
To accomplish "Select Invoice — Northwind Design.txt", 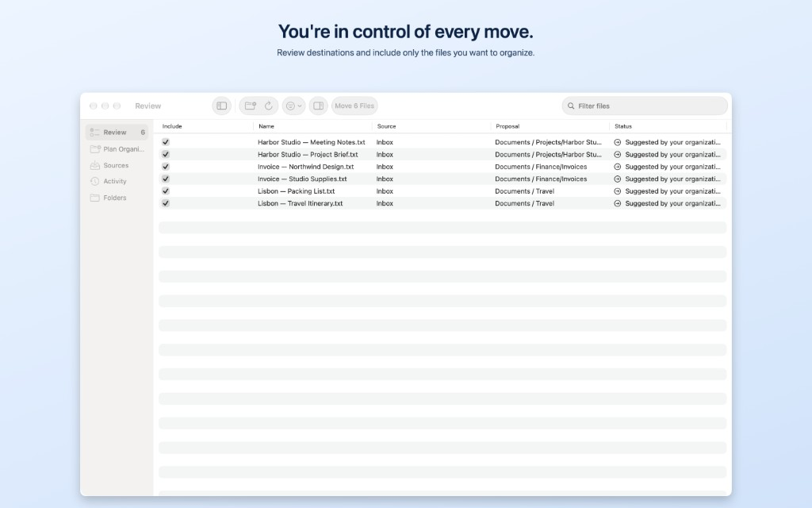I will (305, 167).
